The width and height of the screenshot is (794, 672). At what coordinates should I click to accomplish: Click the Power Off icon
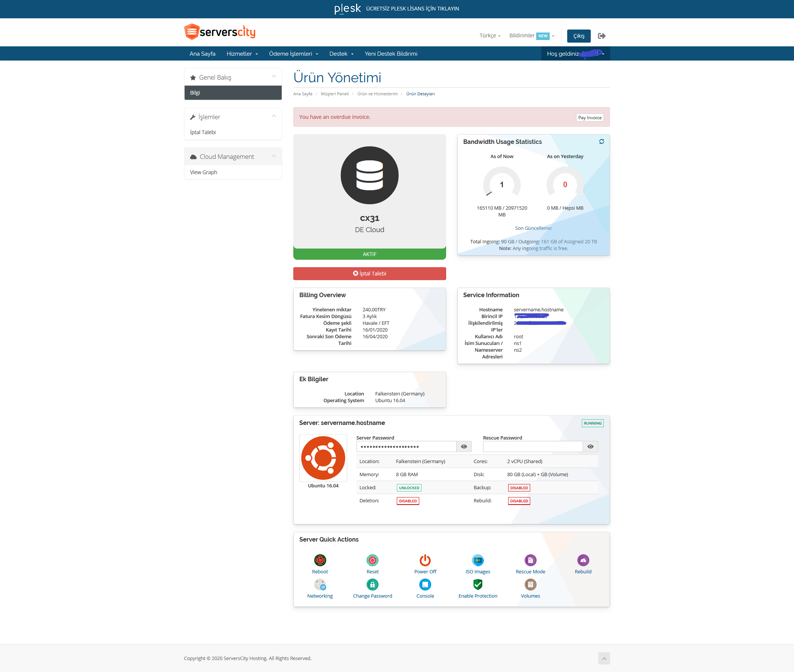(425, 560)
